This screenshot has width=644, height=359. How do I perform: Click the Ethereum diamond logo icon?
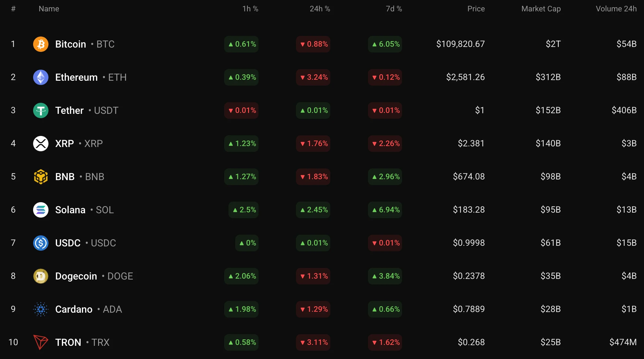(41, 77)
